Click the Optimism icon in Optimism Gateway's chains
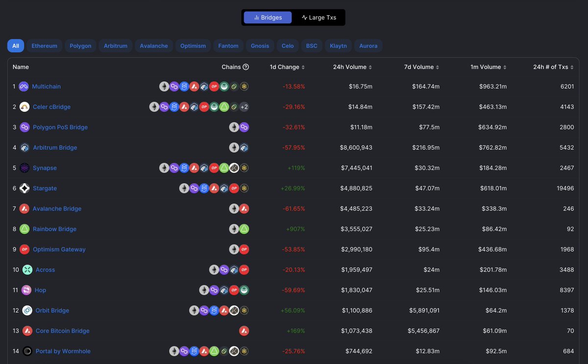 [x=244, y=249]
